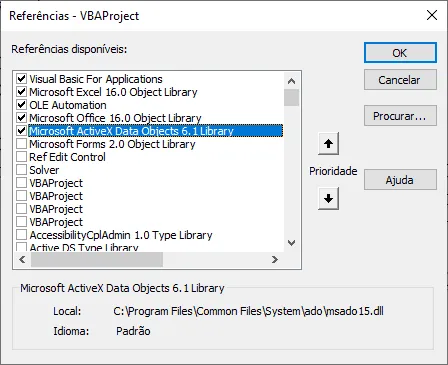Tick the Ref Edit Control checkbox
Viewport: 448px width, 365px height.
point(21,157)
